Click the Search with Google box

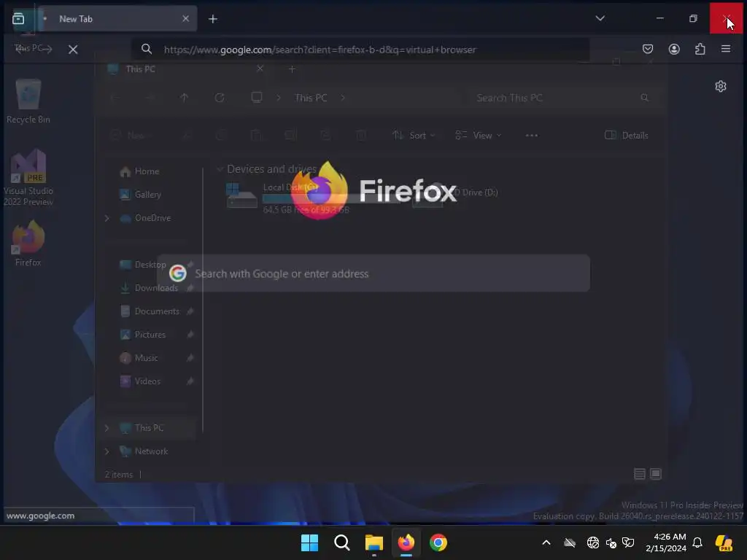pos(373,273)
